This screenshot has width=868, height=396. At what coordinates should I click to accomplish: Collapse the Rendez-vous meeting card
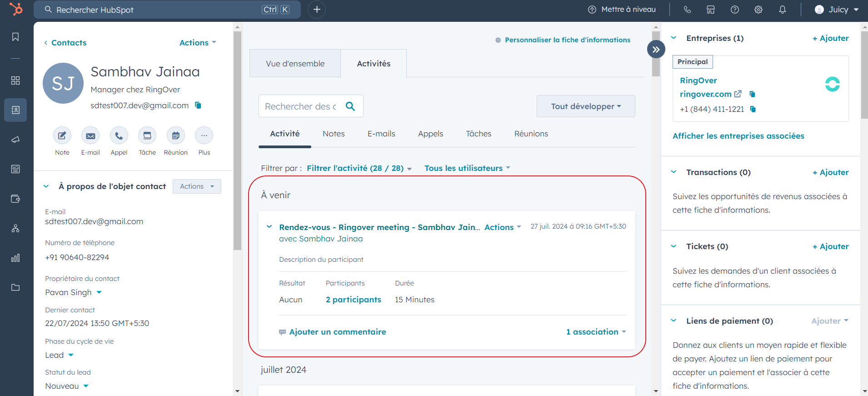tap(269, 226)
